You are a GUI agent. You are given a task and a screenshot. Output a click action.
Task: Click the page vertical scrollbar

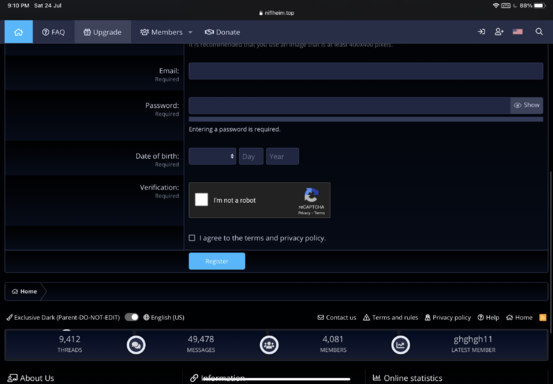pos(551,252)
